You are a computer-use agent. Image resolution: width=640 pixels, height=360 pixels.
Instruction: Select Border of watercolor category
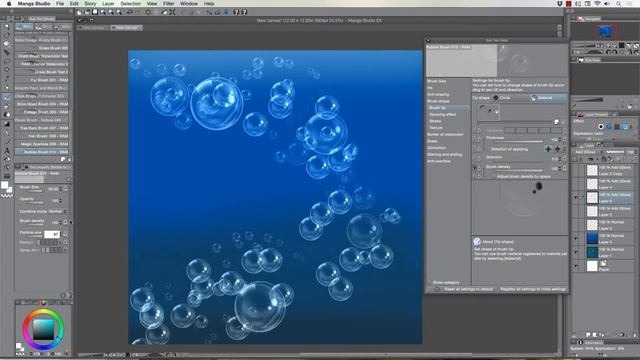pos(445,134)
